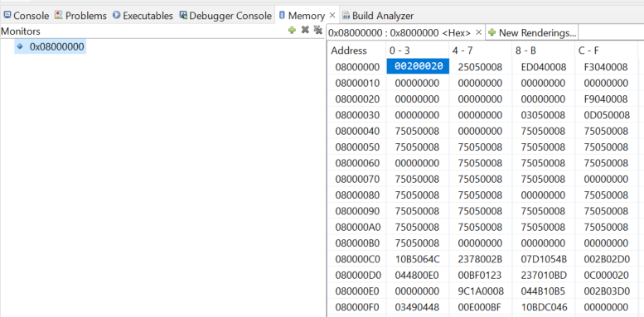This screenshot has height=317, width=644.
Task: Open the Executables tab
Action: 143,16
